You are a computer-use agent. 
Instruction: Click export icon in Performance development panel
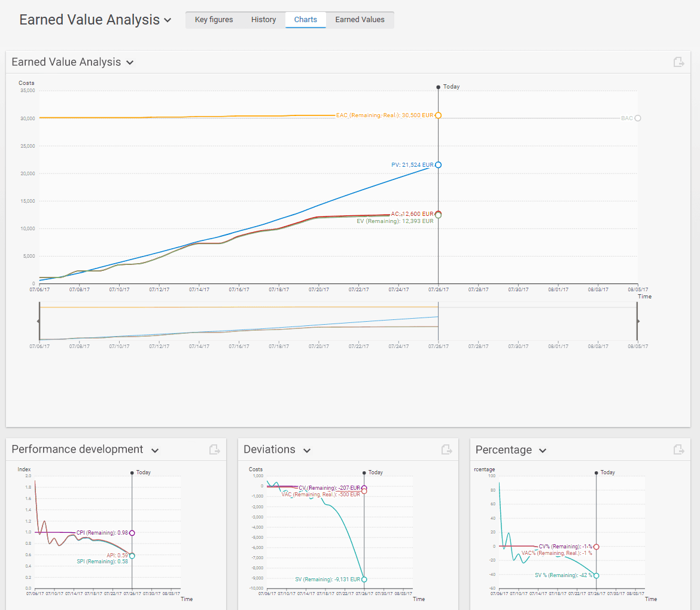[215, 450]
